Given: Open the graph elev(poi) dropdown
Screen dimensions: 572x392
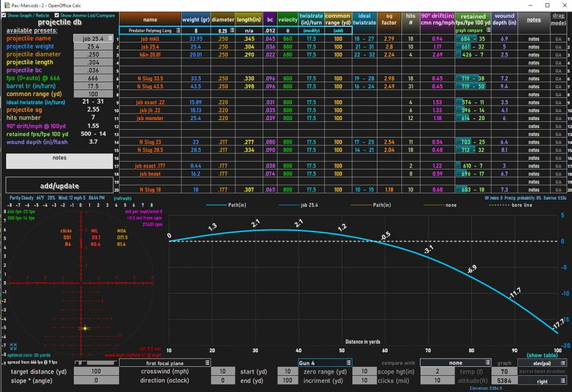Looking at the screenshot, I should coord(563,363).
